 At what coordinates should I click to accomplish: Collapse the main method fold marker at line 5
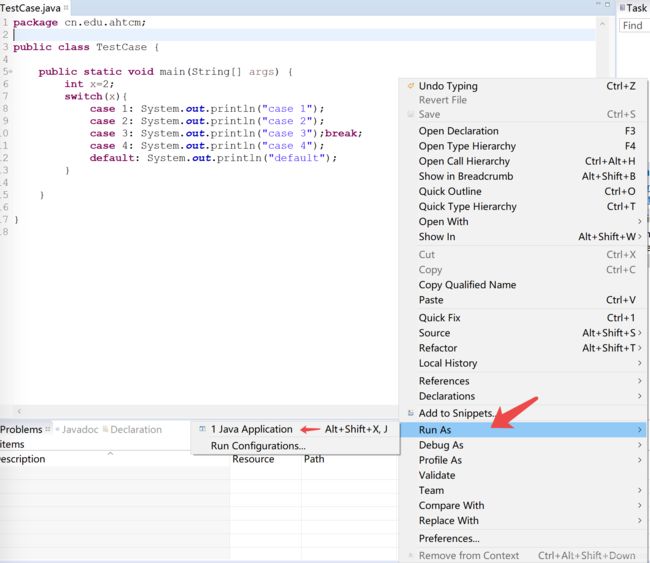click(10, 72)
